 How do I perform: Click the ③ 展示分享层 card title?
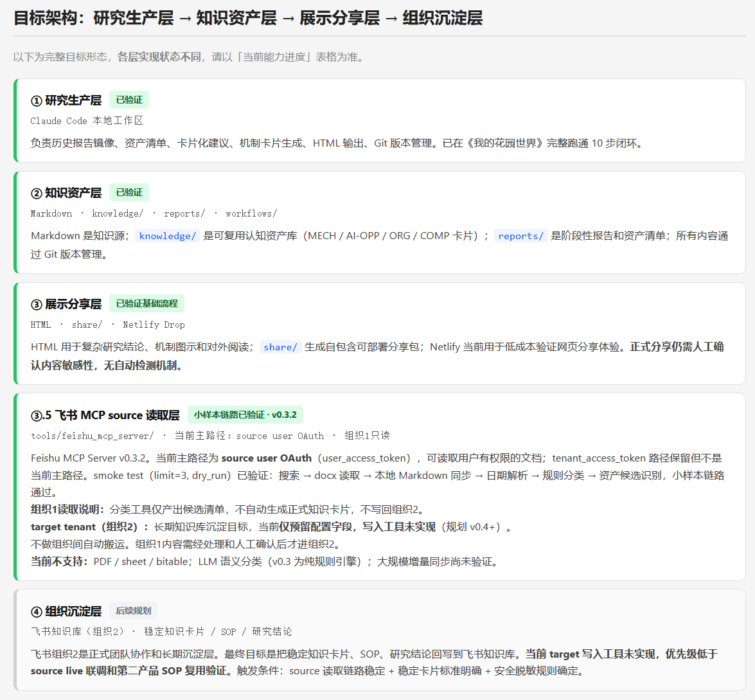point(66,304)
